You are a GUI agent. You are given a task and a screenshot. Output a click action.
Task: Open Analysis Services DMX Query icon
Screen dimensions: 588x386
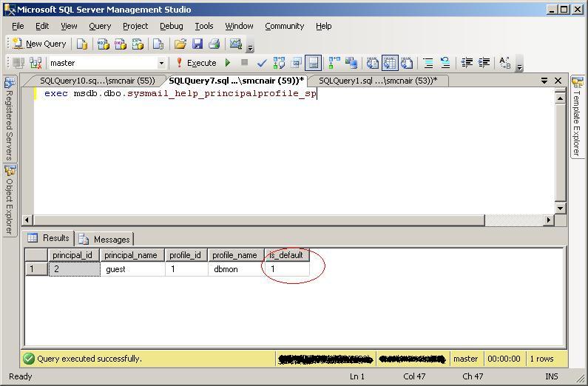point(121,44)
